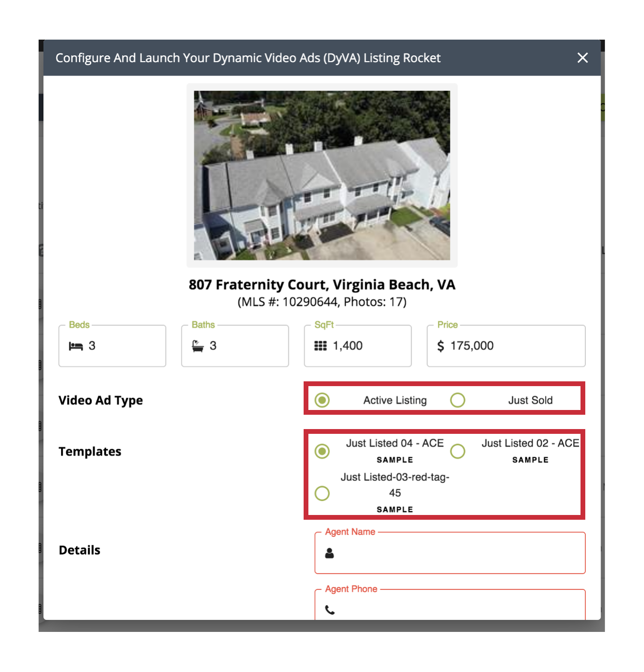Viewport: 644px width, 672px height.
Task: Select Just Listed 04 - ACE template
Action: pyautogui.click(x=322, y=451)
